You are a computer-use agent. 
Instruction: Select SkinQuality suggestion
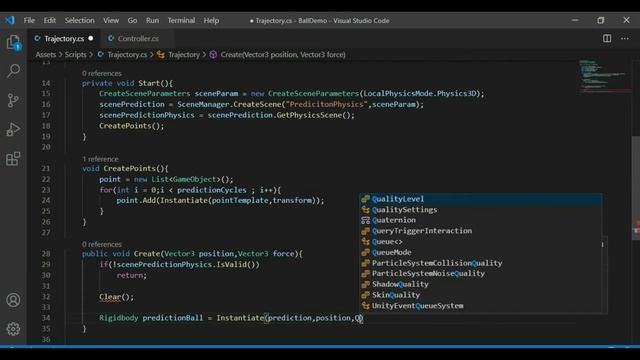point(481,295)
